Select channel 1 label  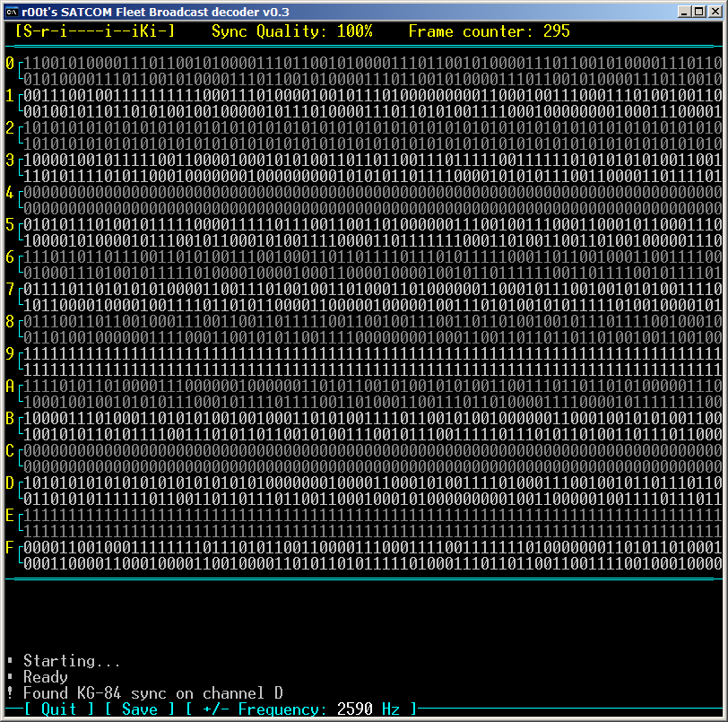tap(10, 96)
